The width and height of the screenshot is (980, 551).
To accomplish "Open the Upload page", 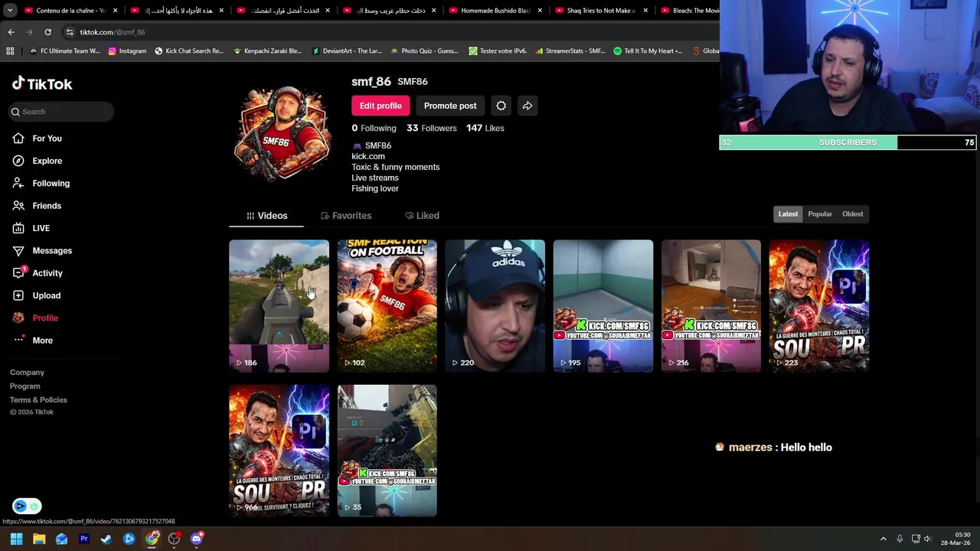I will pos(36,295).
